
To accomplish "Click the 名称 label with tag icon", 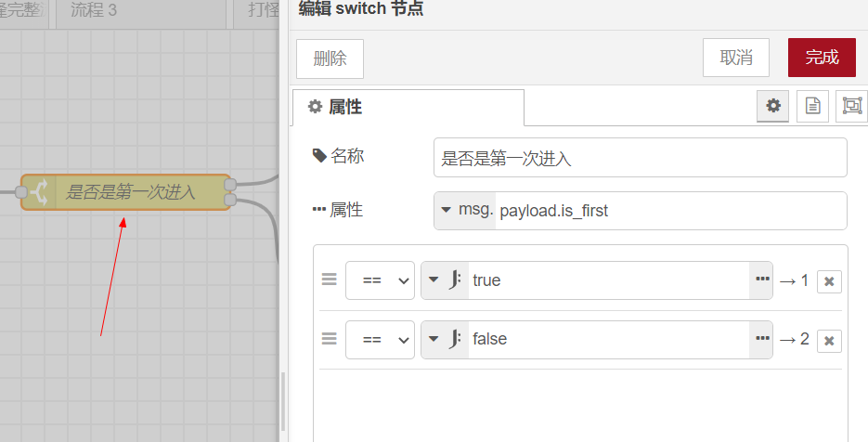I will [338, 156].
